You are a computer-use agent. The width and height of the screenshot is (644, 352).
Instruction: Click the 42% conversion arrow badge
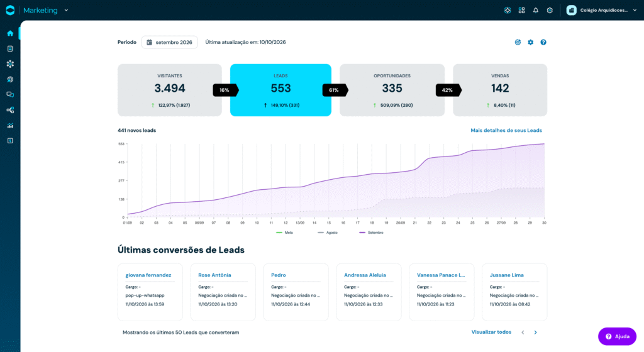pos(448,90)
